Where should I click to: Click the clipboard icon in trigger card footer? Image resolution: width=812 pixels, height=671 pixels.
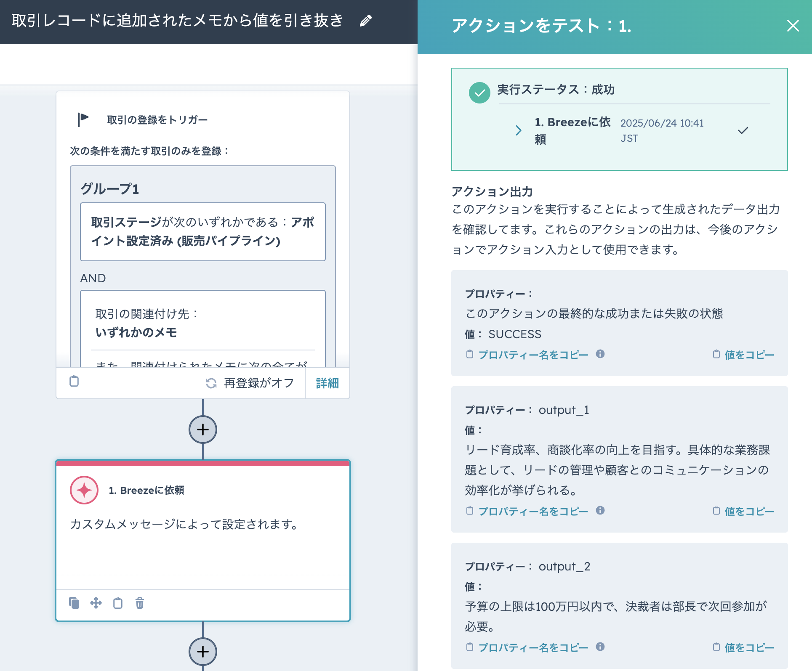[x=74, y=381]
